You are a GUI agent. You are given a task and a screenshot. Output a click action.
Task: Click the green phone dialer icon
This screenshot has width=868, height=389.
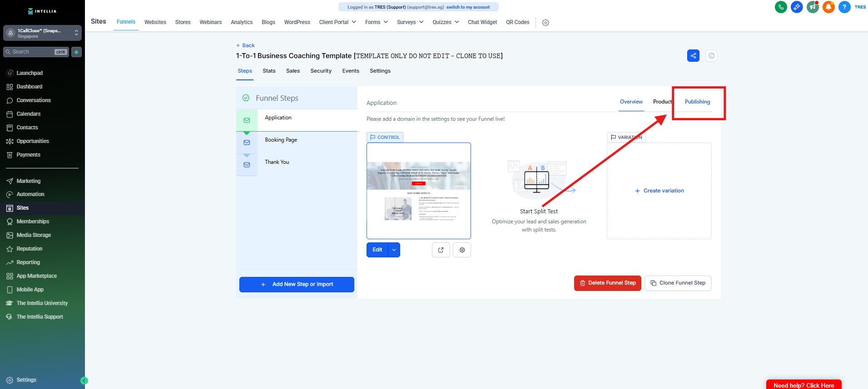781,7
